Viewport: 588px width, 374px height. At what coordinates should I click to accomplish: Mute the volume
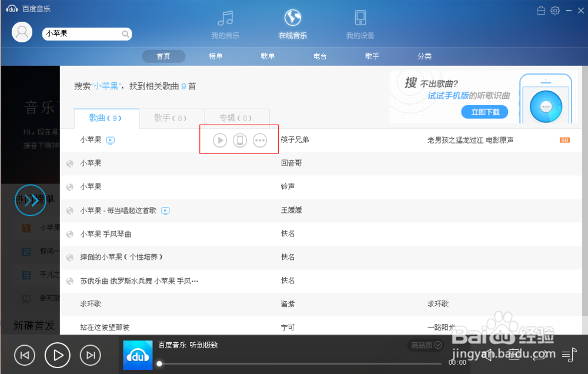pos(489,355)
